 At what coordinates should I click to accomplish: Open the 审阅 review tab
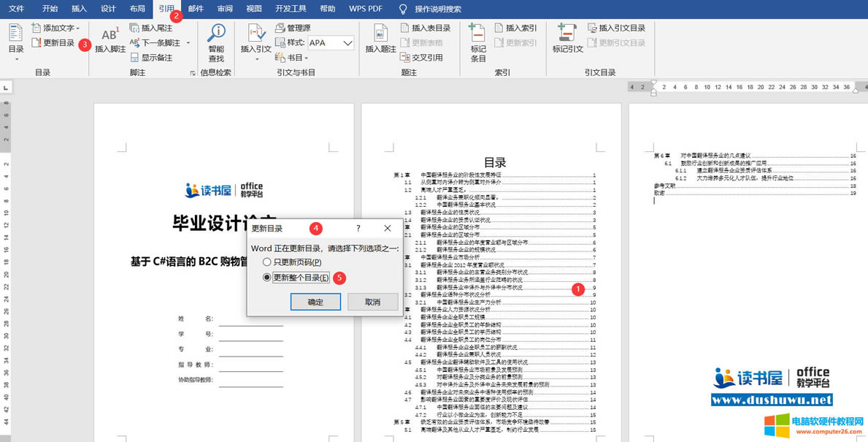click(225, 9)
